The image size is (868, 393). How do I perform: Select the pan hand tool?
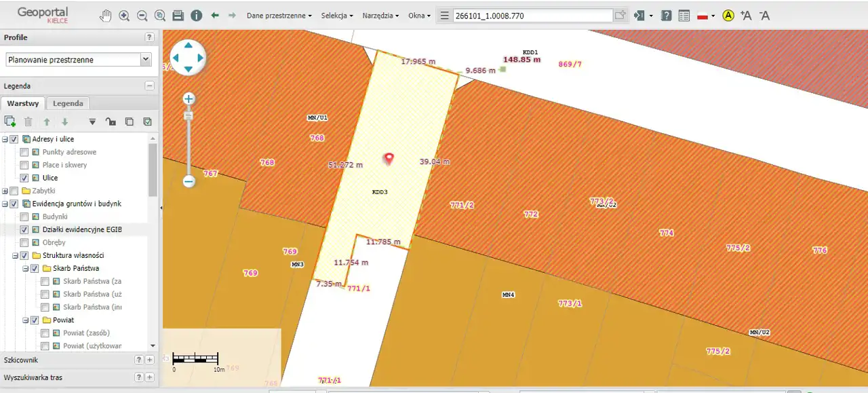pyautogui.click(x=106, y=16)
